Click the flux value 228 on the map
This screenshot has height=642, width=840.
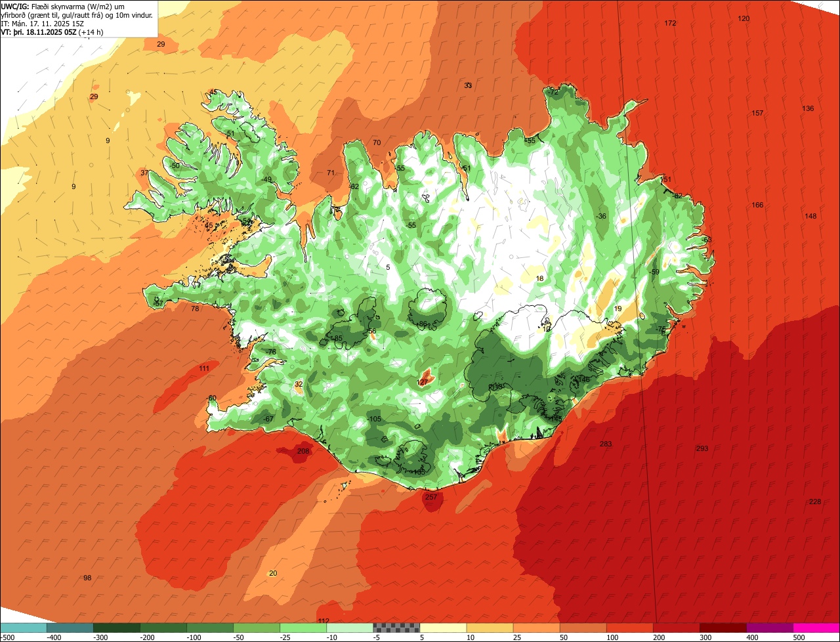click(815, 502)
